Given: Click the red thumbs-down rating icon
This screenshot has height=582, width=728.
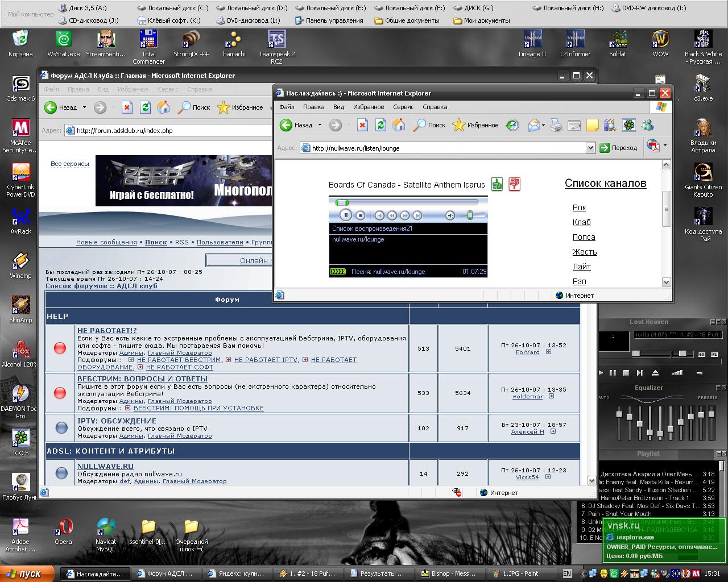Looking at the screenshot, I should click(514, 184).
